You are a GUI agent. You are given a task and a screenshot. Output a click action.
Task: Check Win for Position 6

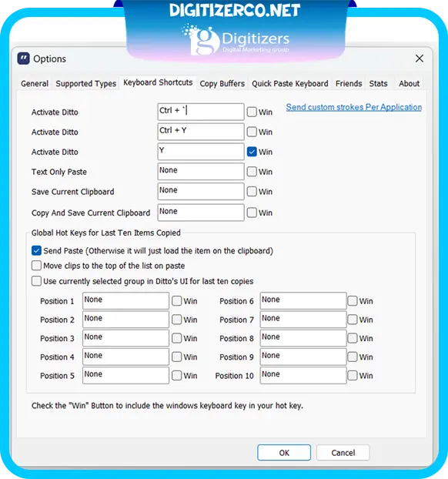click(353, 301)
